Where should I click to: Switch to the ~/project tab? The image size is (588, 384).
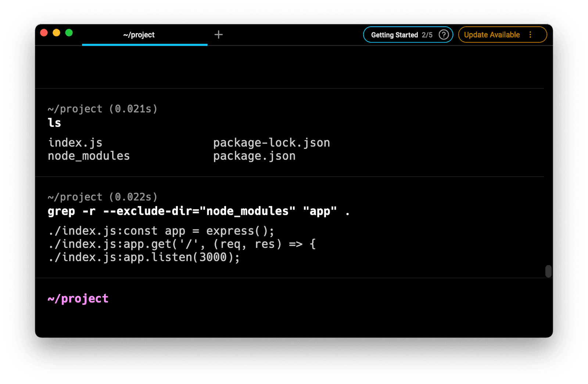(x=139, y=35)
